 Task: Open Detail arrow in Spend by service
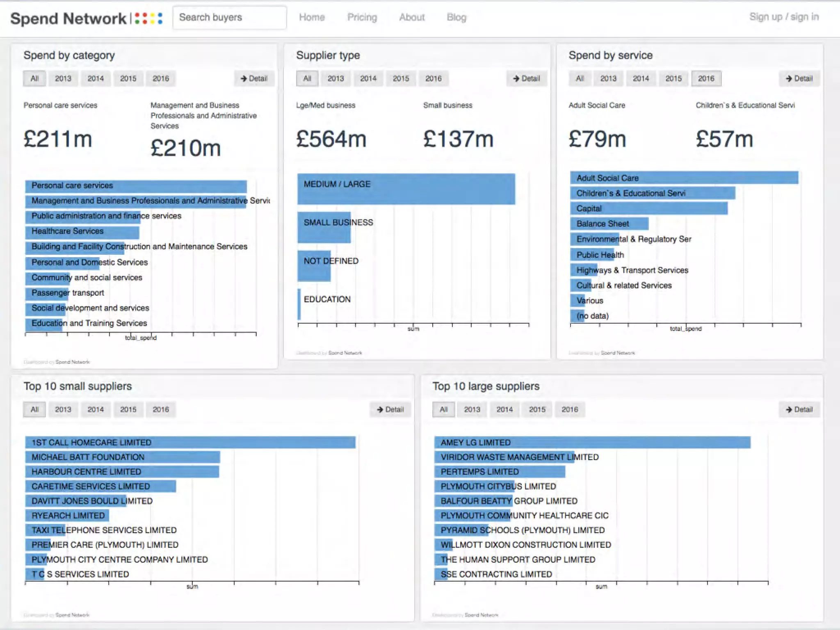pos(799,78)
